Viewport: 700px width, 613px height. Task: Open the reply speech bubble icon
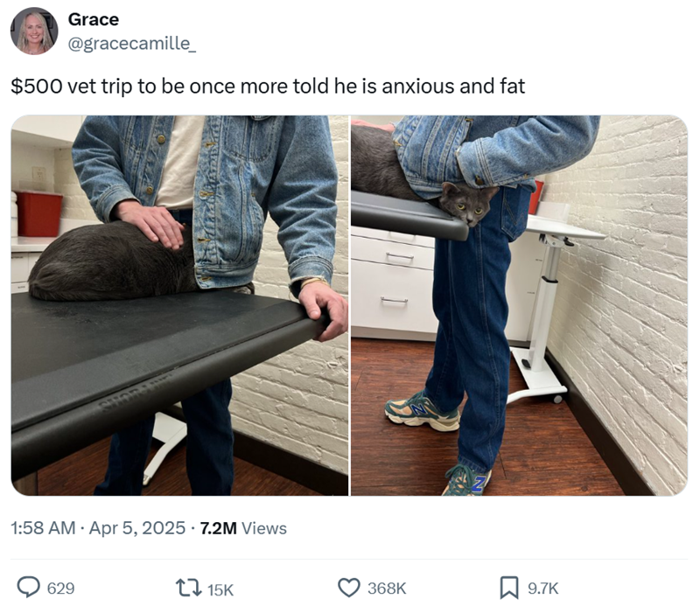29,587
